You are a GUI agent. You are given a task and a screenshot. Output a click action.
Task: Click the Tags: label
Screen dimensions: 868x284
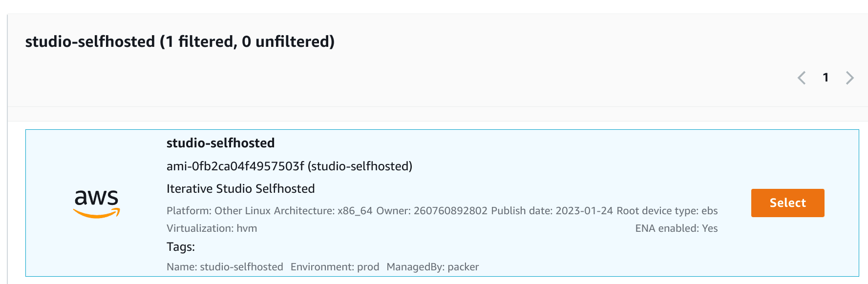181,247
